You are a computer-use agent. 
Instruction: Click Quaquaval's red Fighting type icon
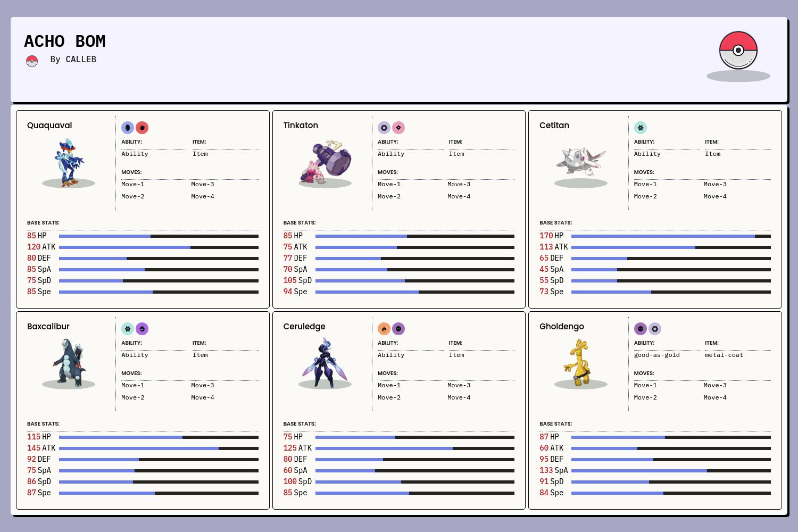coord(142,128)
